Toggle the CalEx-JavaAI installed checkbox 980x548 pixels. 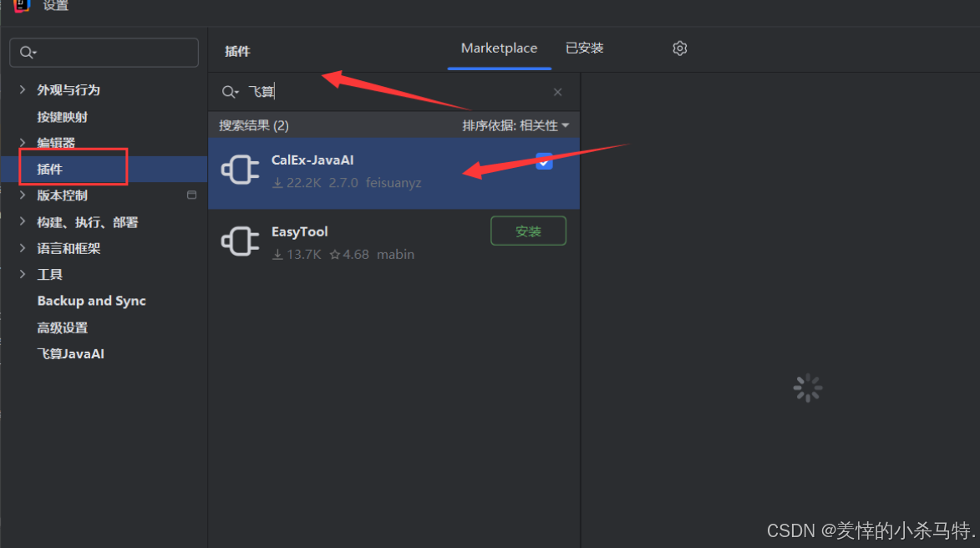coord(545,161)
